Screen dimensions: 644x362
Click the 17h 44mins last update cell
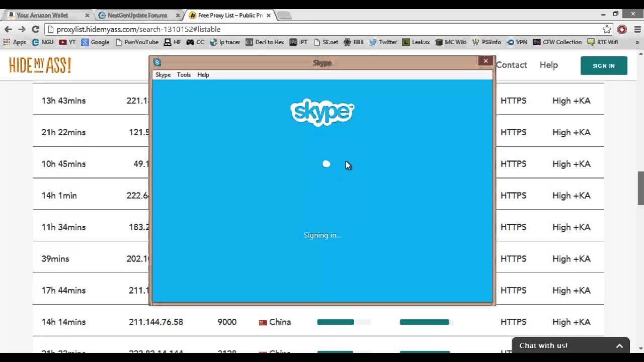point(63,291)
